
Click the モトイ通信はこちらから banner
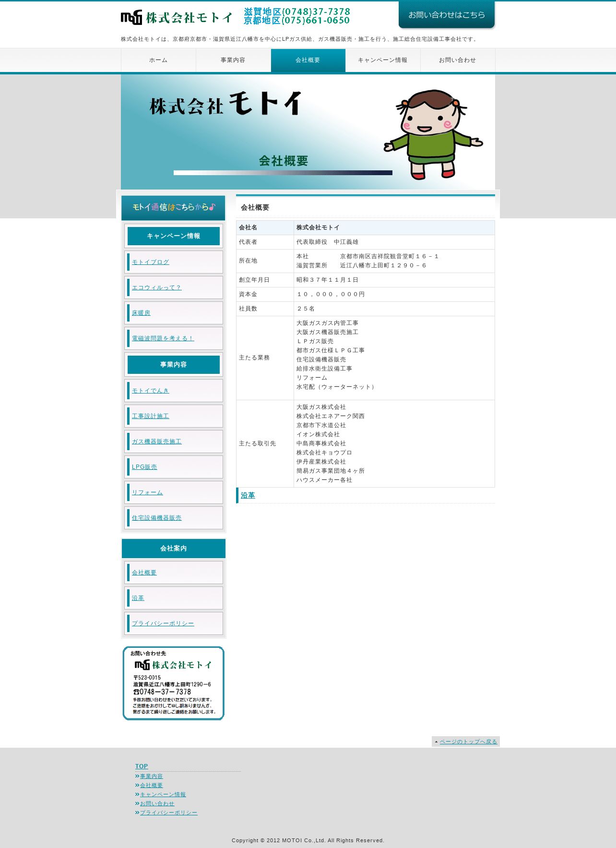[x=173, y=207]
